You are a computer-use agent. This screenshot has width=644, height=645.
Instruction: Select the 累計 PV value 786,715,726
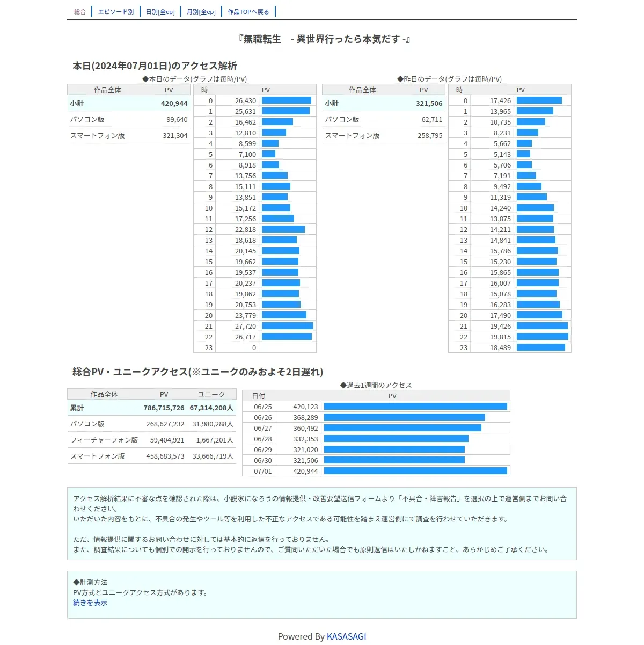tap(164, 408)
